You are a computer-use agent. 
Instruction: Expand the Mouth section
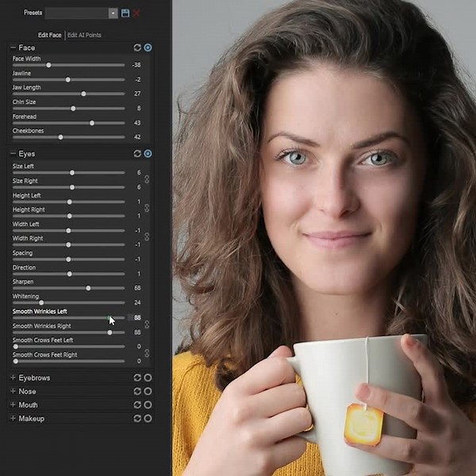[13, 405]
